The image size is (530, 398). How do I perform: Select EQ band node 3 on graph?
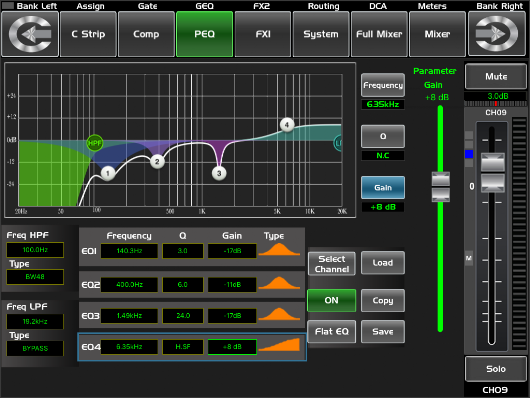(219, 173)
